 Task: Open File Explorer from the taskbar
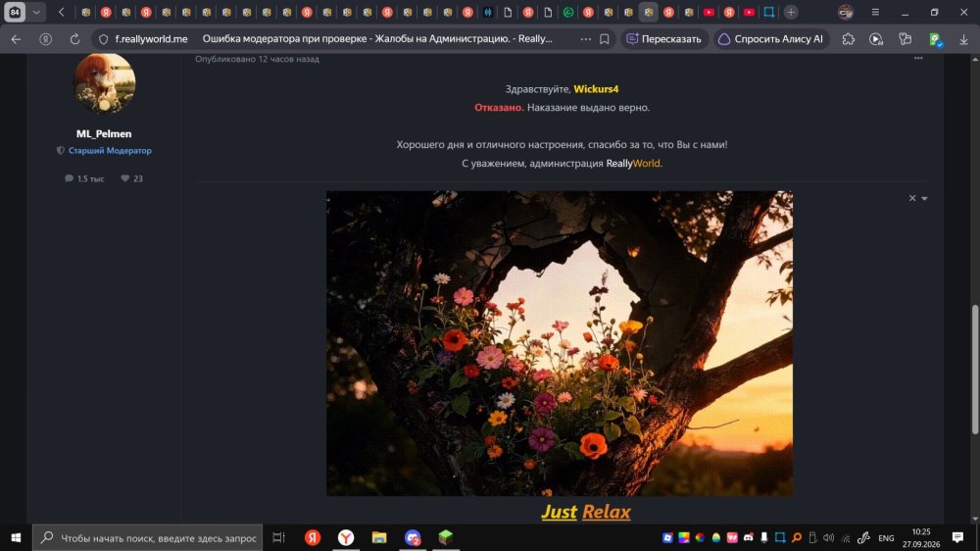point(378,538)
